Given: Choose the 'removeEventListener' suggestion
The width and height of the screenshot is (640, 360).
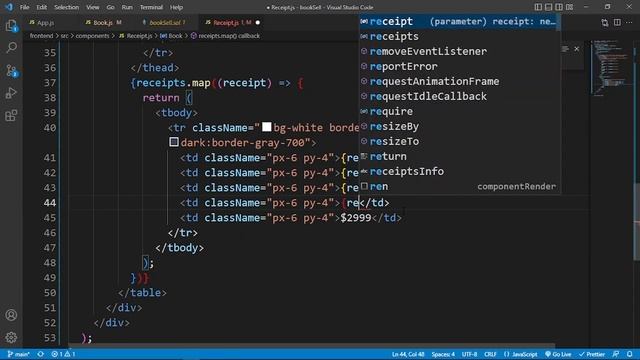Looking at the screenshot, I should click(459, 51).
